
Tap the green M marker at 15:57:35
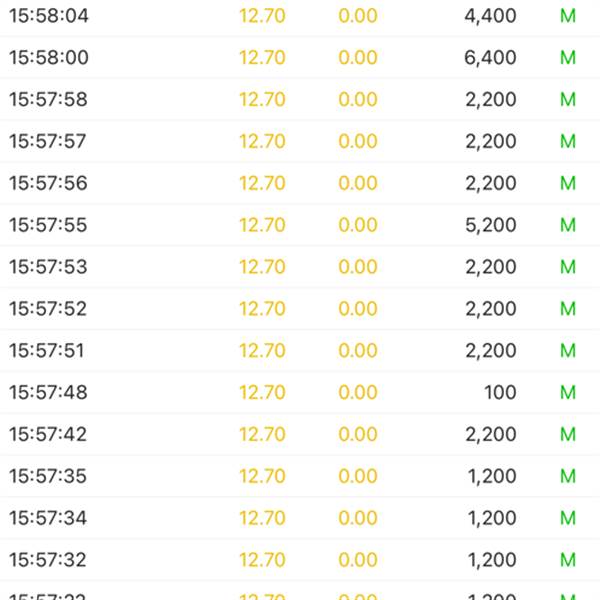pos(568,476)
